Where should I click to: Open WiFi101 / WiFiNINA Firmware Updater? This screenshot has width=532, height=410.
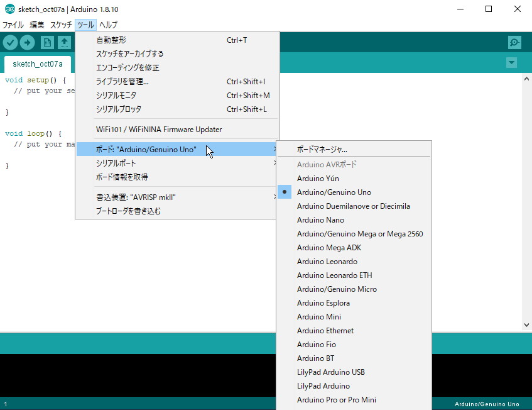177,130
